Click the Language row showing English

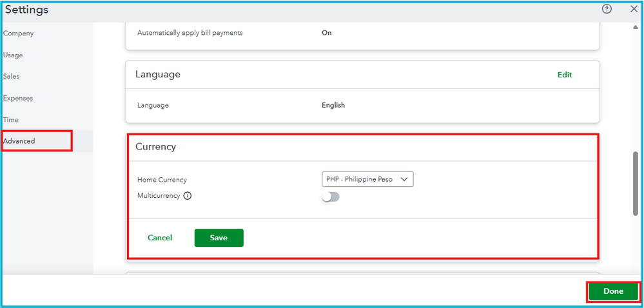[x=333, y=105]
